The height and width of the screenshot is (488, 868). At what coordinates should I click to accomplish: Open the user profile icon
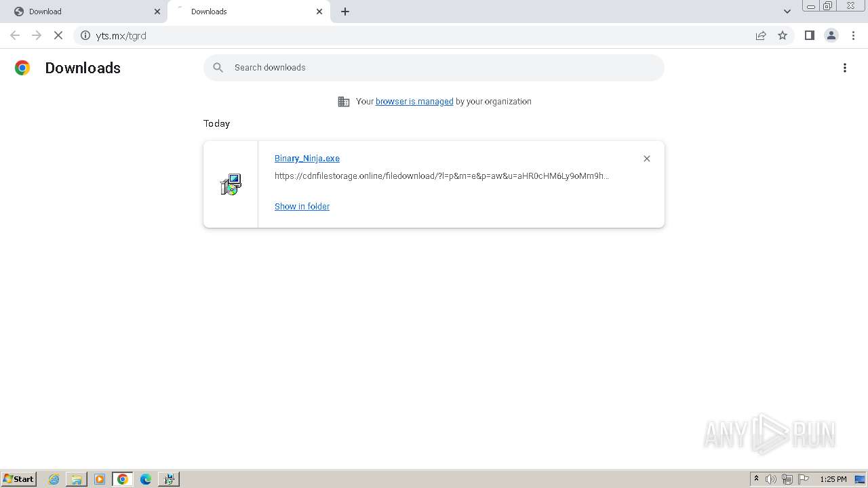click(831, 35)
